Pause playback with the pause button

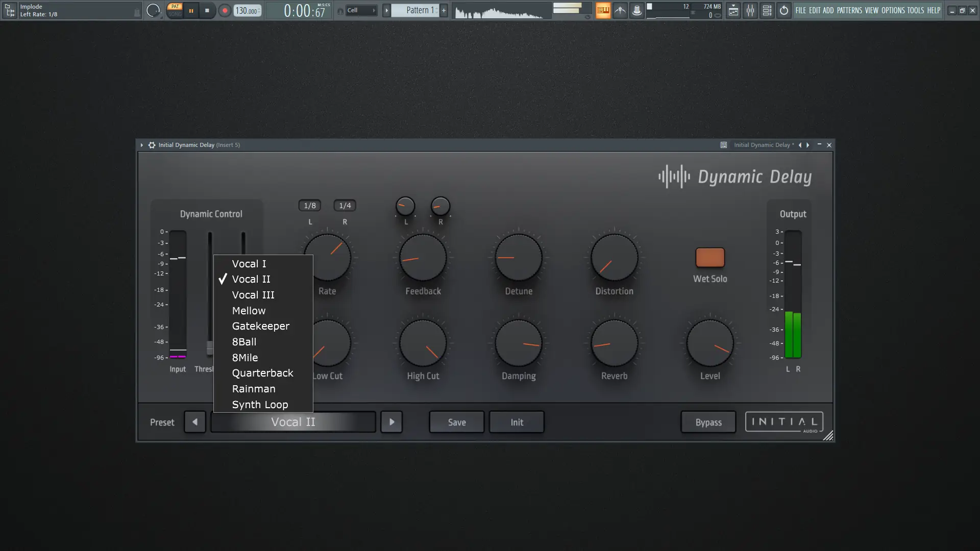click(191, 10)
